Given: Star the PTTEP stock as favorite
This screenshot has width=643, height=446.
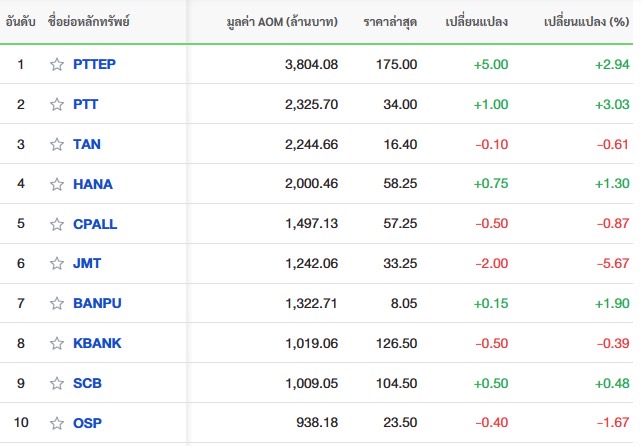Looking at the screenshot, I should click(x=57, y=64).
